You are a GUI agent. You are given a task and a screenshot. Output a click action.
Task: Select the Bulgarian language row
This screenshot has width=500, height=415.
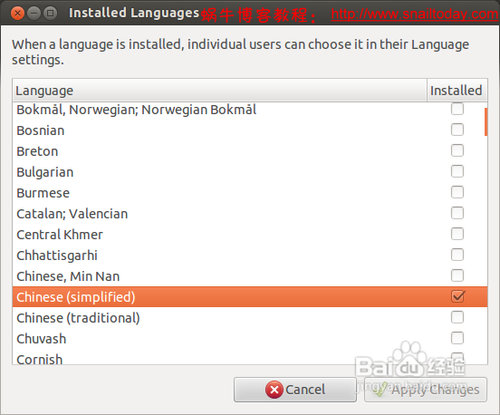(x=250, y=172)
